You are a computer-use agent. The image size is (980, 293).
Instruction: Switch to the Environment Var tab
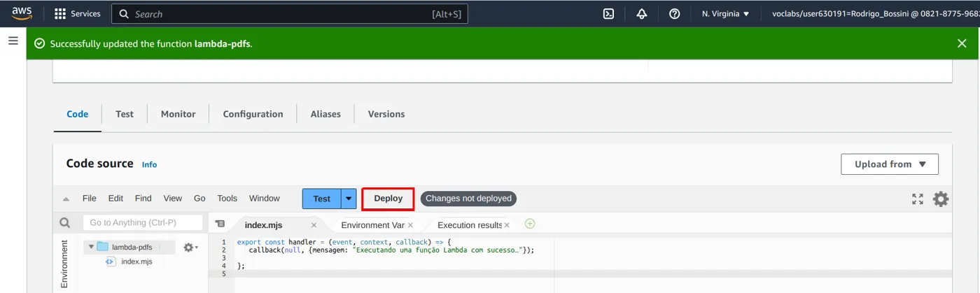pyautogui.click(x=372, y=225)
